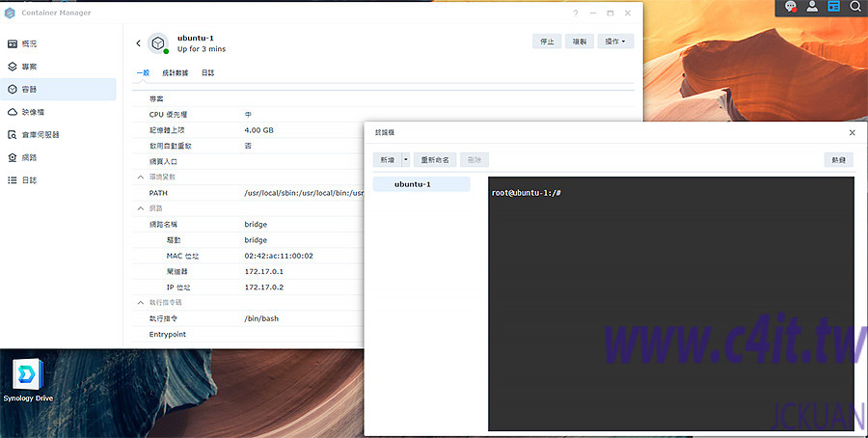The height and width of the screenshot is (438, 868).
Task: Click the /bin/bash command value
Action: (261, 319)
